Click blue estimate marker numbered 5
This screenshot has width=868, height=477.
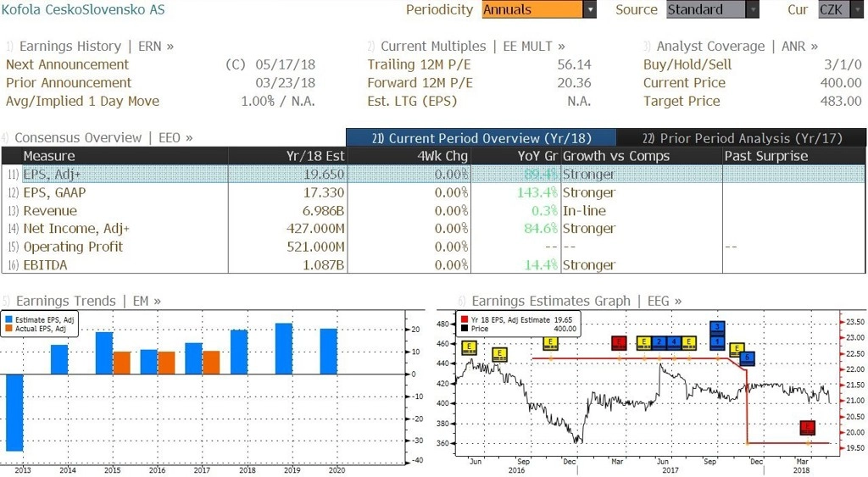pyautogui.click(x=748, y=358)
